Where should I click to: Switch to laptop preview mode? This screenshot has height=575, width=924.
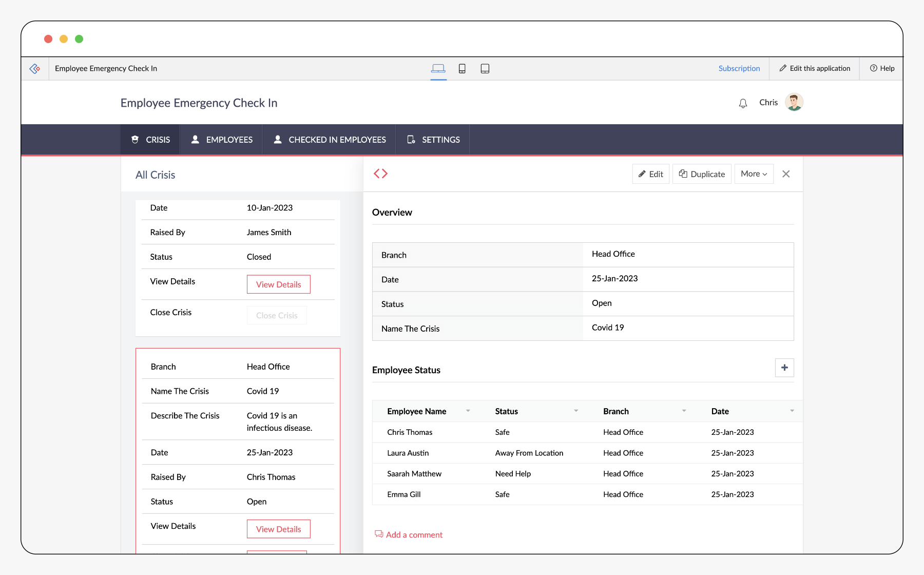point(438,69)
